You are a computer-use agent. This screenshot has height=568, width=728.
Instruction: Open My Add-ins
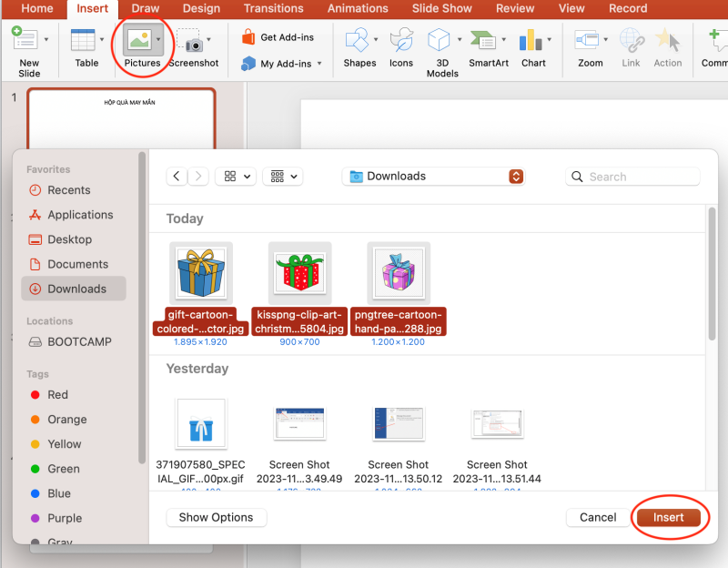277,64
